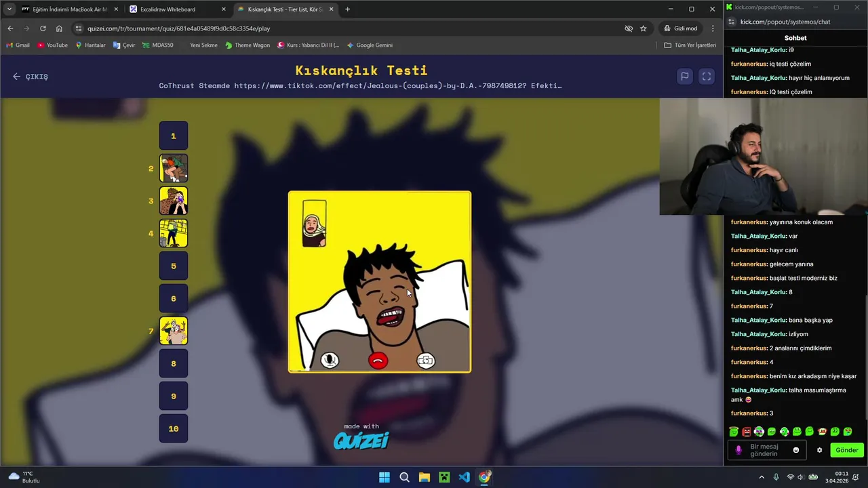Click the site info icon in address bar
This screenshot has height=488, width=868.
point(79,28)
